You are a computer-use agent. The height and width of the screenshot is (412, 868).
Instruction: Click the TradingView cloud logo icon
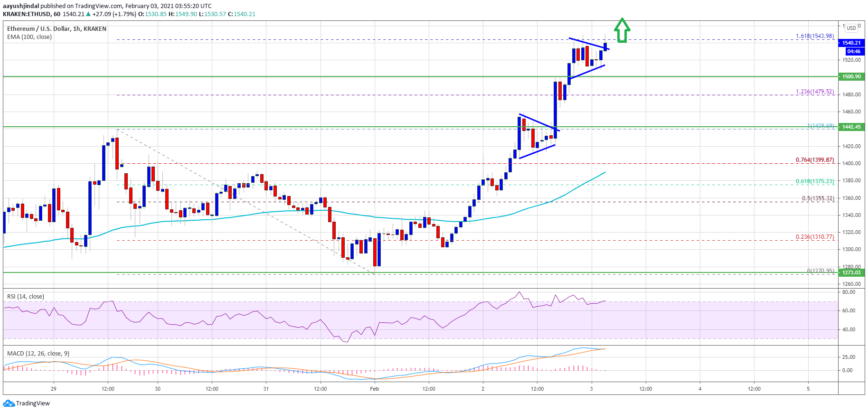pyautogui.click(x=9, y=403)
